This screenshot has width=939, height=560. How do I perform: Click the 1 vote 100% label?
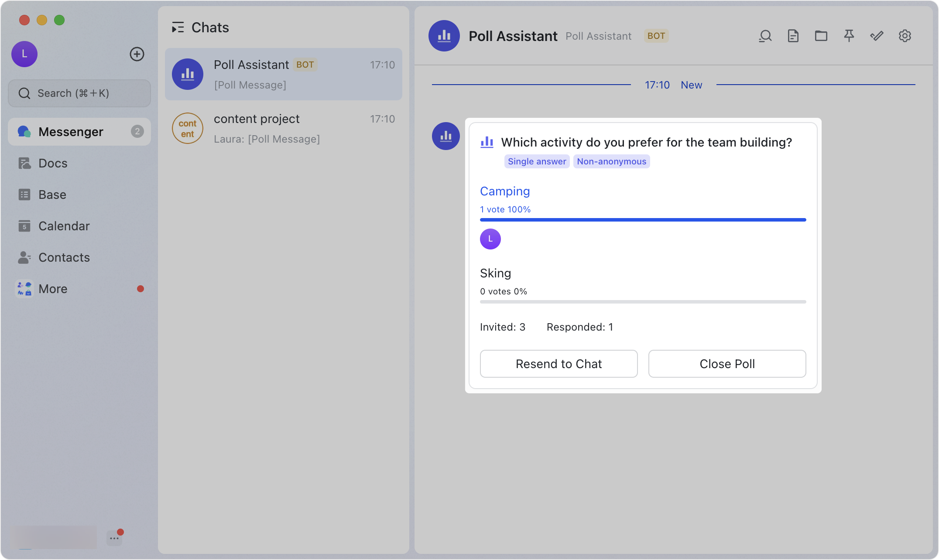(x=505, y=209)
